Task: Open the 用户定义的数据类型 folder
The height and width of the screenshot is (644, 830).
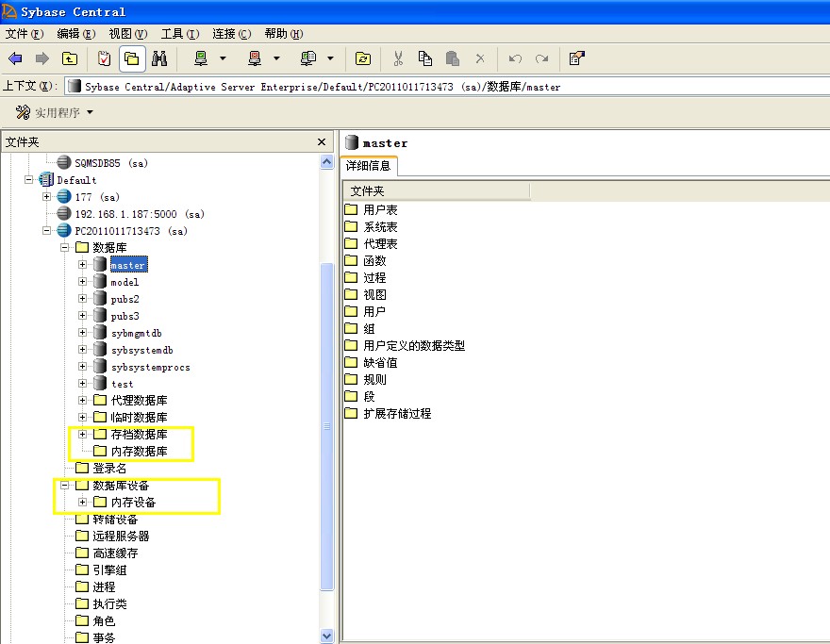Action: (414, 345)
